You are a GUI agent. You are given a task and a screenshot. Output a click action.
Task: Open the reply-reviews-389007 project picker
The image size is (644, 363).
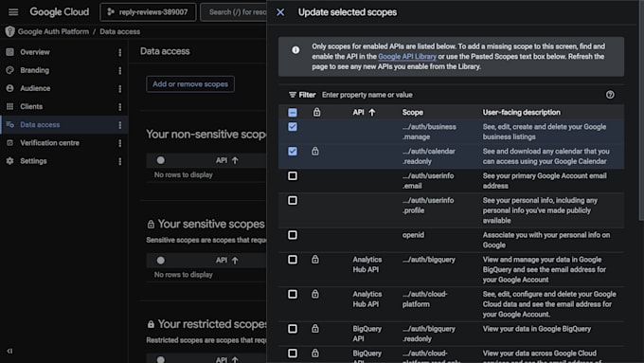(148, 12)
